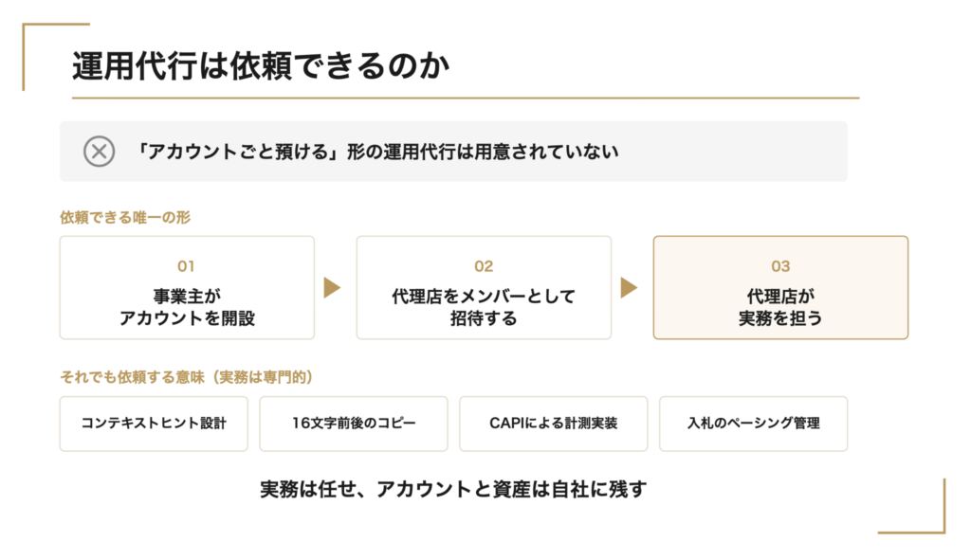Click the number 02 in the middle card
Viewport: 971px width, 560px height.
484,266
